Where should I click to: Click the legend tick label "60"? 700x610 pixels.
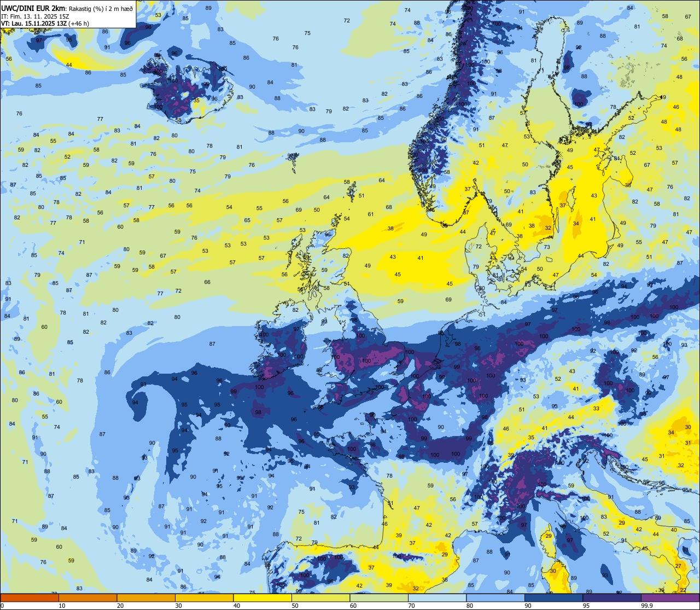[353, 606]
